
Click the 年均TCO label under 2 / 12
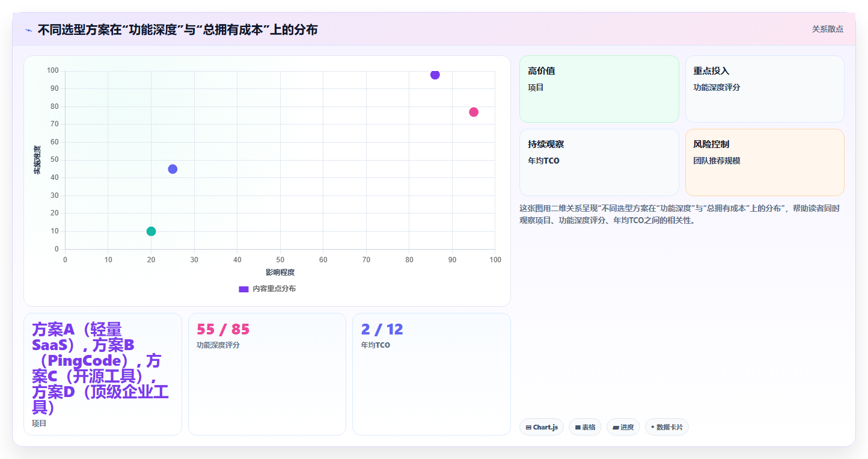coord(376,345)
